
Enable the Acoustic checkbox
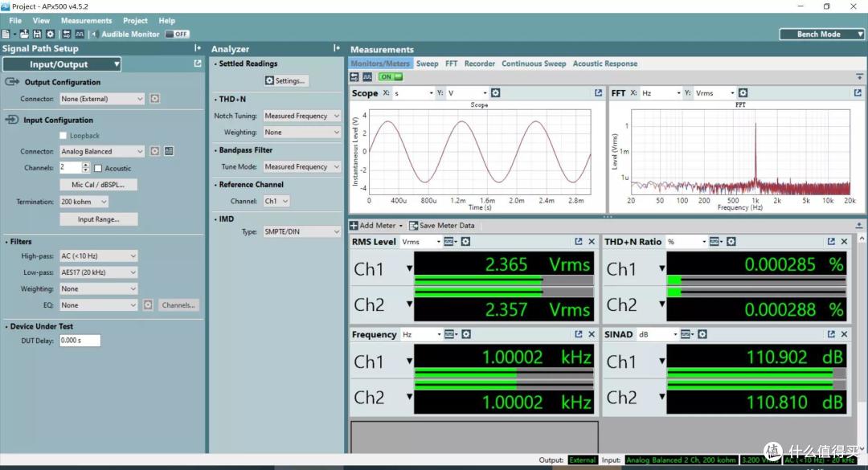coord(98,168)
